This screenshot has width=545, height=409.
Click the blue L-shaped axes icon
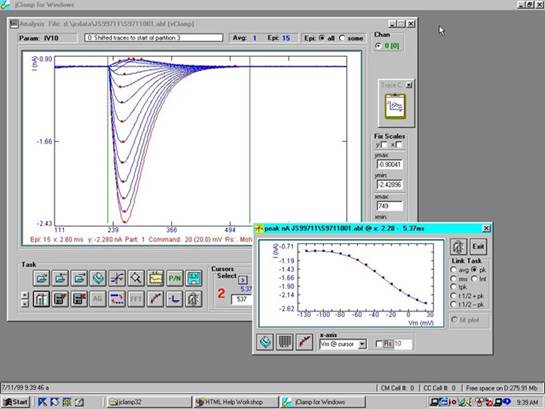click(x=174, y=299)
